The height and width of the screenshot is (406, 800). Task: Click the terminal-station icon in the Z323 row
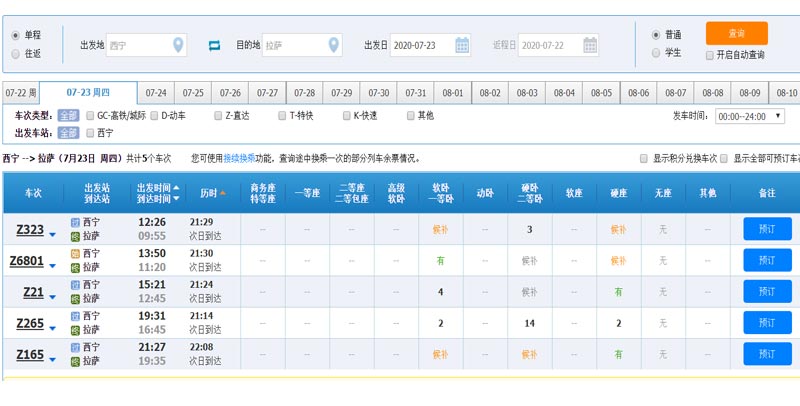(76, 236)
